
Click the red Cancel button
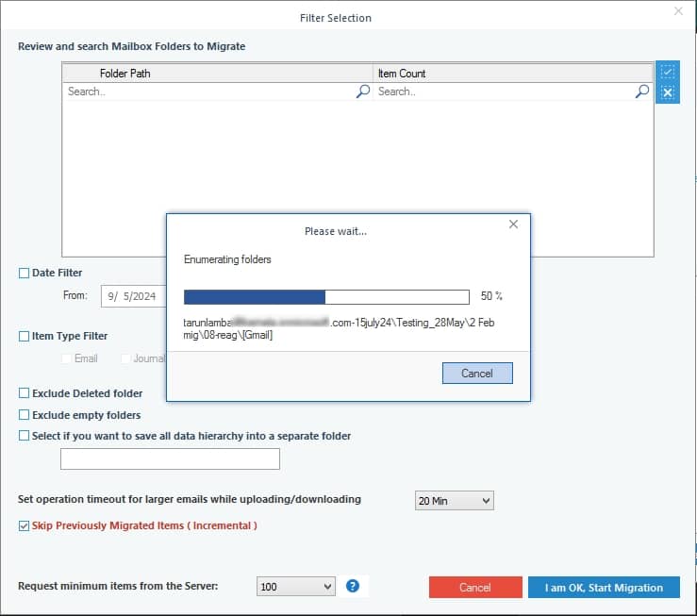click(475, 588)
